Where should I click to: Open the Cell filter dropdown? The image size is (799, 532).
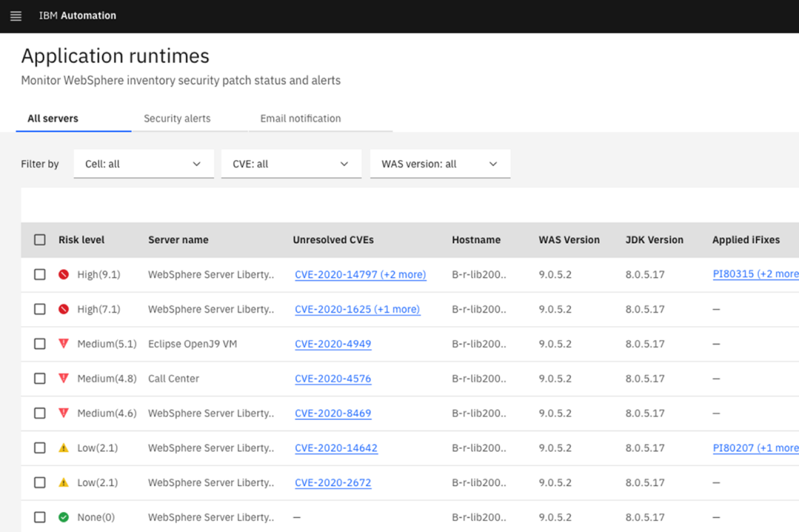(143, 163)
